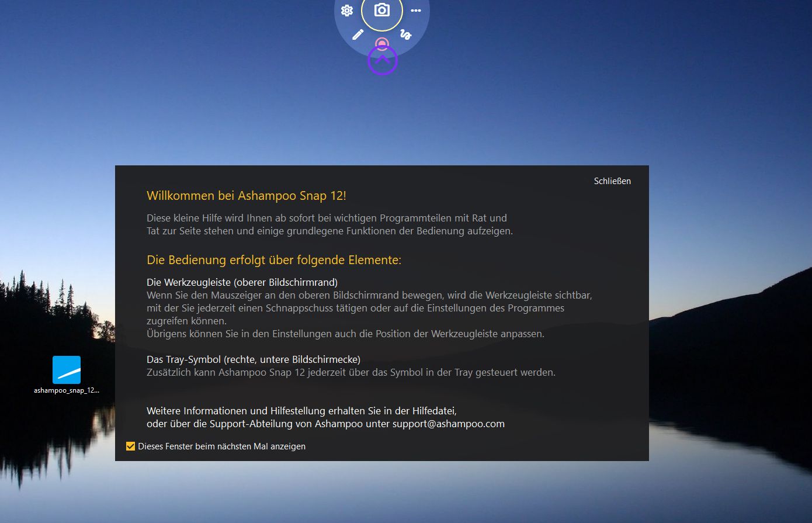This screenshot has width=812, height=523.
Task: Click the 'Willkommen bei Ashampoo Snap 12!' heading
Action: (247, 196)
